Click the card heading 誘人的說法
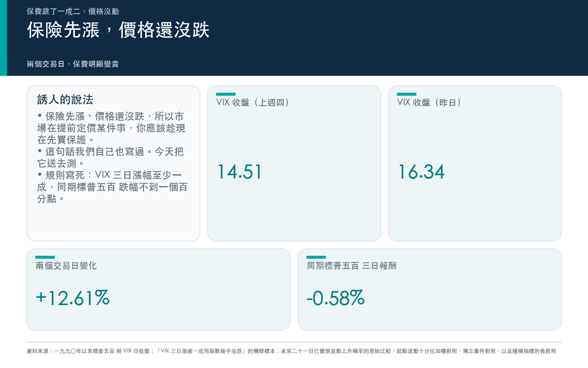The image size is (588, 368). pyautogui.click(x=65, y=100)
